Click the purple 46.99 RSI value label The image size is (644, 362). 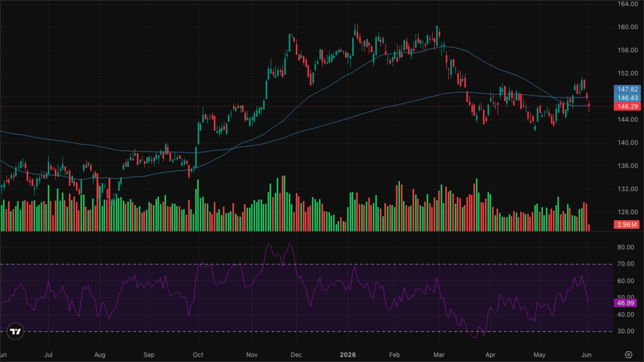625,303
